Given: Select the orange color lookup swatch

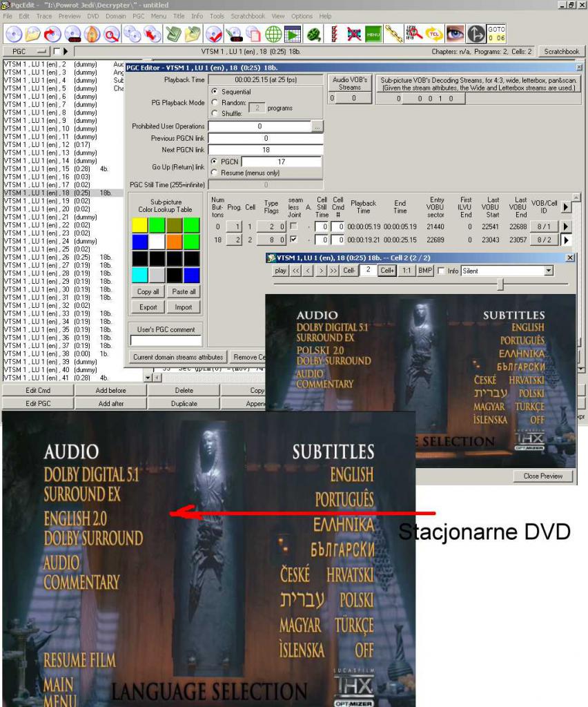Looking at the screenshot, I should (174, 242).
